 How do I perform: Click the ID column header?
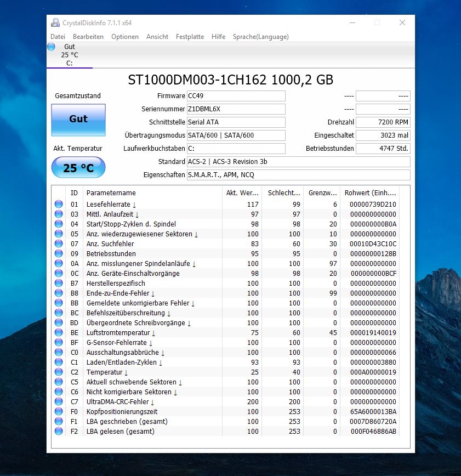pyautogui.click(x=75, y=193)
